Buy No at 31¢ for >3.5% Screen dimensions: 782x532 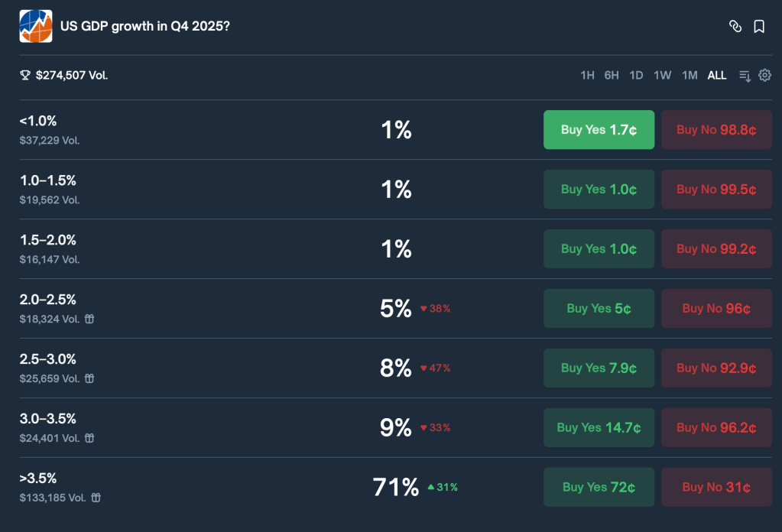(716, 488)
